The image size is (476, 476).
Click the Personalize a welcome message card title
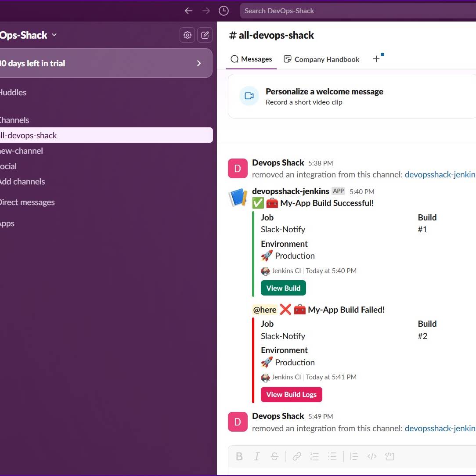click(x=324, y=91)
